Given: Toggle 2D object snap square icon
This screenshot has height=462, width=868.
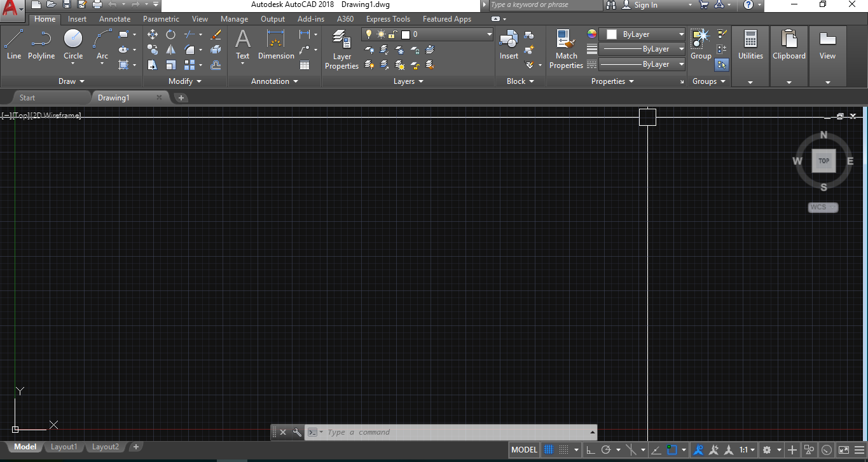Looking at the screenshot, I should tap(672, 450).
